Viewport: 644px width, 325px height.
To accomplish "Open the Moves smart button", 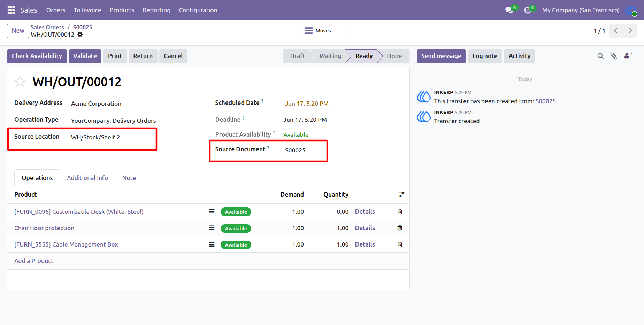I will (x=322, y=31).
